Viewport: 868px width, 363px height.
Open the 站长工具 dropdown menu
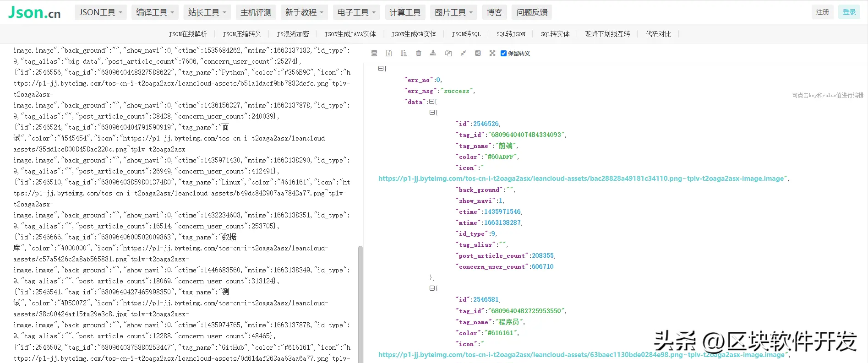(207, 12)
